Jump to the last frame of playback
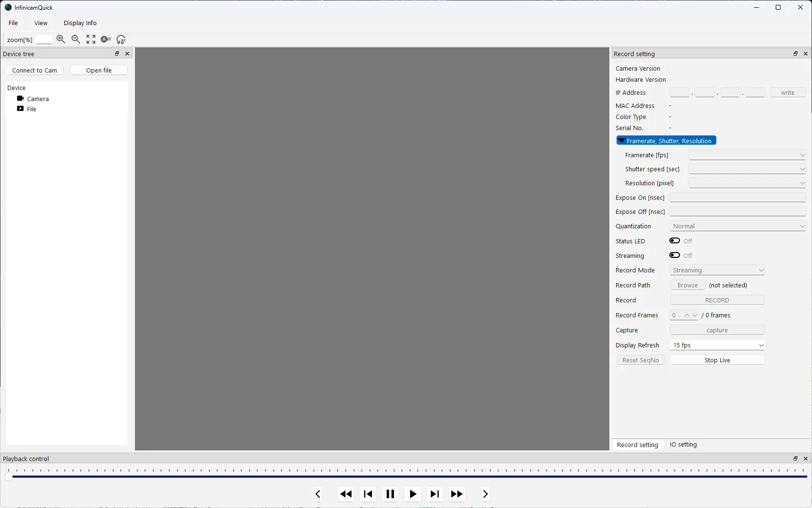Image resolution: width=812 pixels, height=508 pixels. click(435, 494)
